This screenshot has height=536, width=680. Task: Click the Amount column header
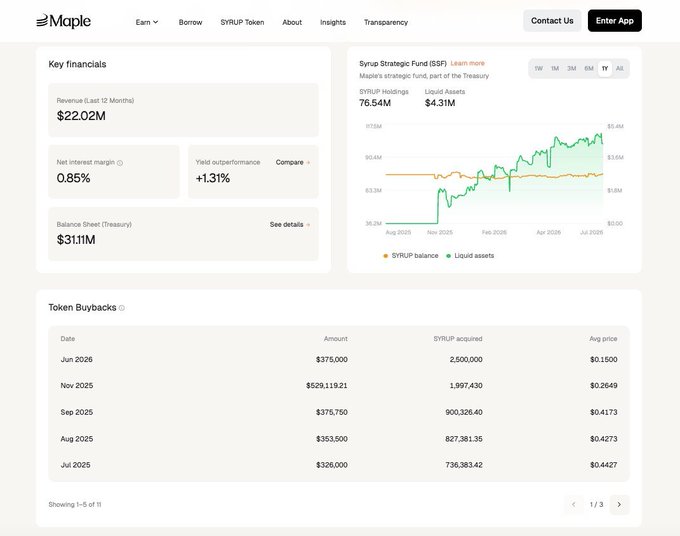[x=336, y=339]
